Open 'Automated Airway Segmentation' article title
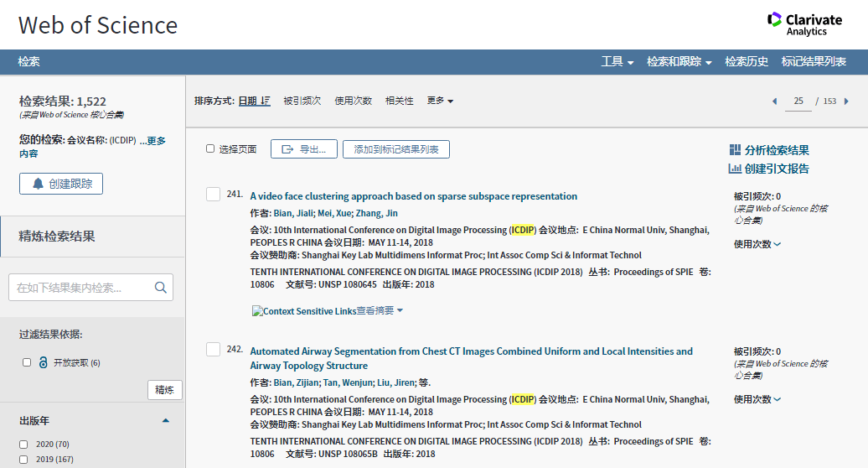Image resolution: width=868 pixels, height=468 pixels. (471, 358)
